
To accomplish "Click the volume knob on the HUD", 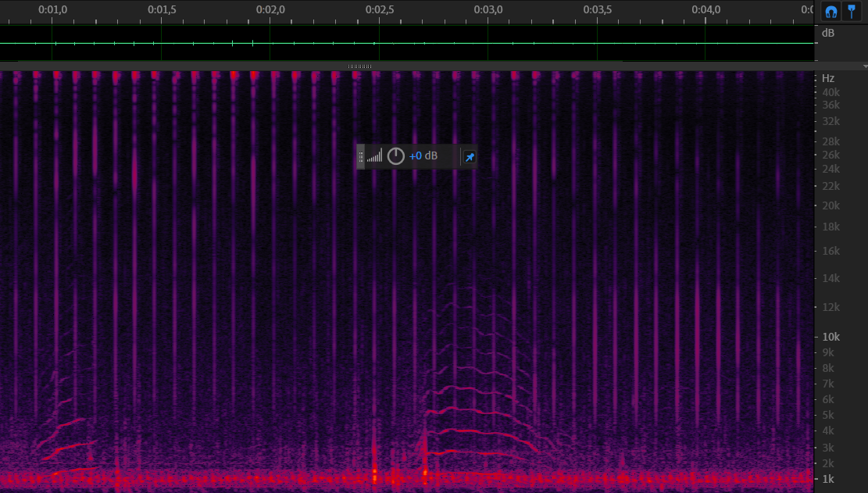I will [396, 156].
